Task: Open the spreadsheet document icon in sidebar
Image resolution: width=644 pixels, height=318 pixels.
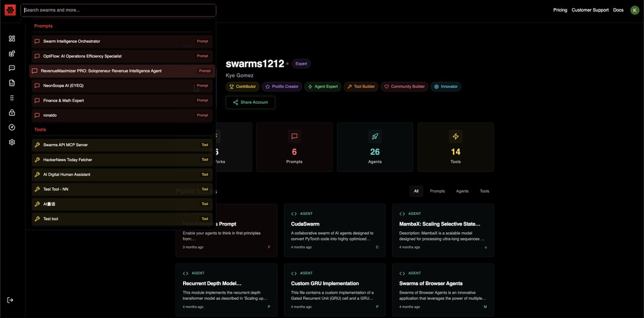Action: click(x=12, y=83)
